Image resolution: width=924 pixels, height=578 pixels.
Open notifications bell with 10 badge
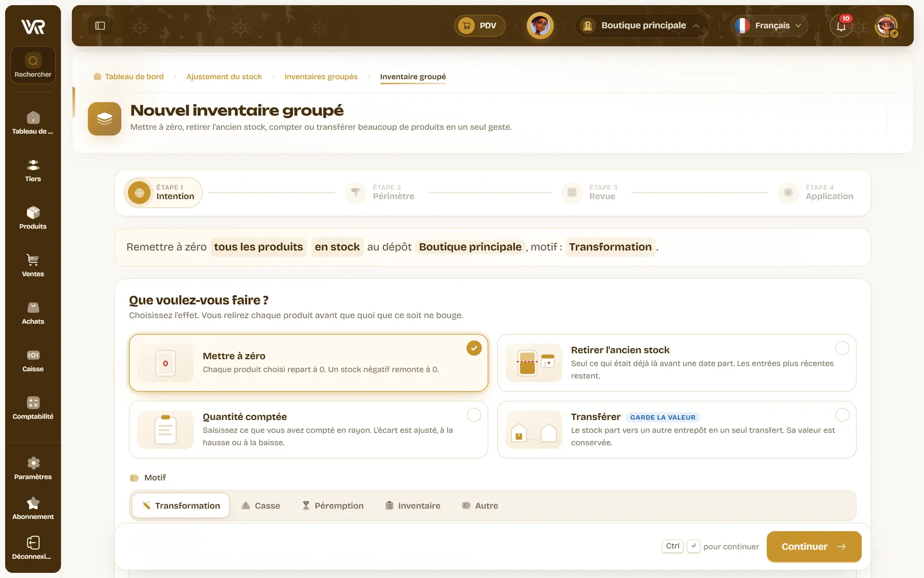(x=841, y=26)
